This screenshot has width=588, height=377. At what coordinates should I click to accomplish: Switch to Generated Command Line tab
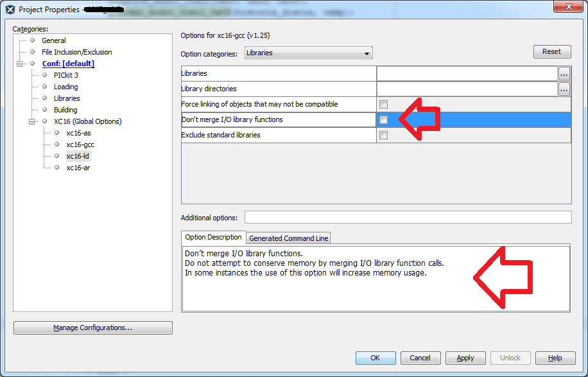tap(288, 238)
